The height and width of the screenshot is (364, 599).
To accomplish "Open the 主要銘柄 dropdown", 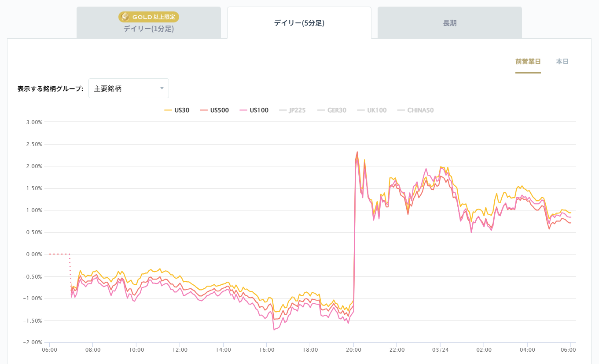I will click(129, 88).
